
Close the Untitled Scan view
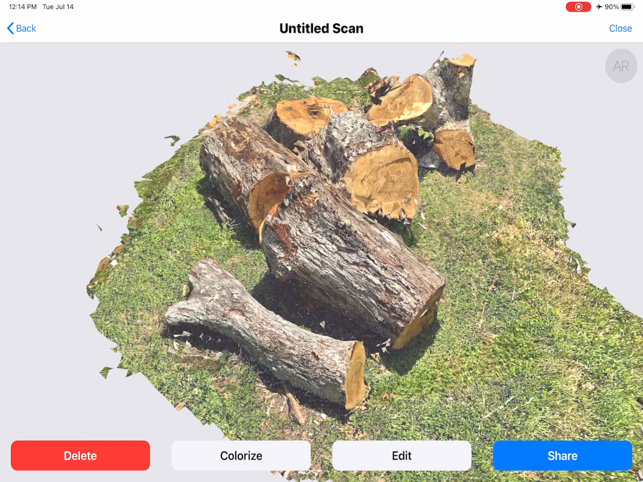[620, 28]
